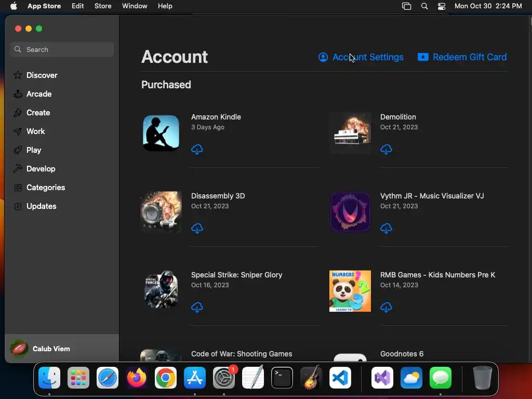Launch Safari from the Dock
532x399 pixels.
point(108,378)
